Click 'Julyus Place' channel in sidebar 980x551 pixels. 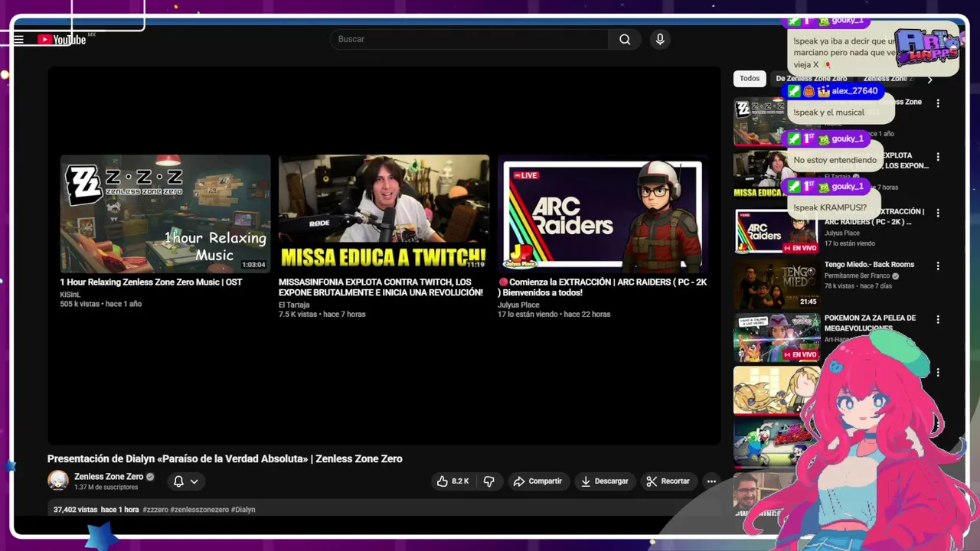click(x=842, y=233)
